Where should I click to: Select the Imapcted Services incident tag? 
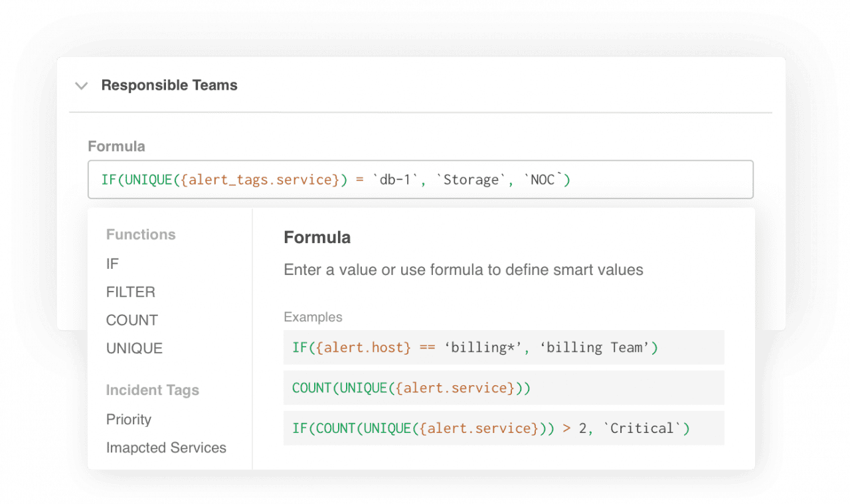166,448
